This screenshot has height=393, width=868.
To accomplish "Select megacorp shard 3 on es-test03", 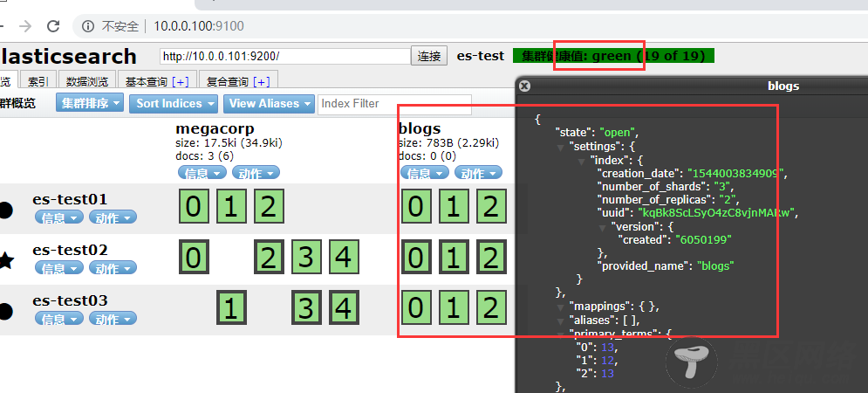I will coord(307,307).
